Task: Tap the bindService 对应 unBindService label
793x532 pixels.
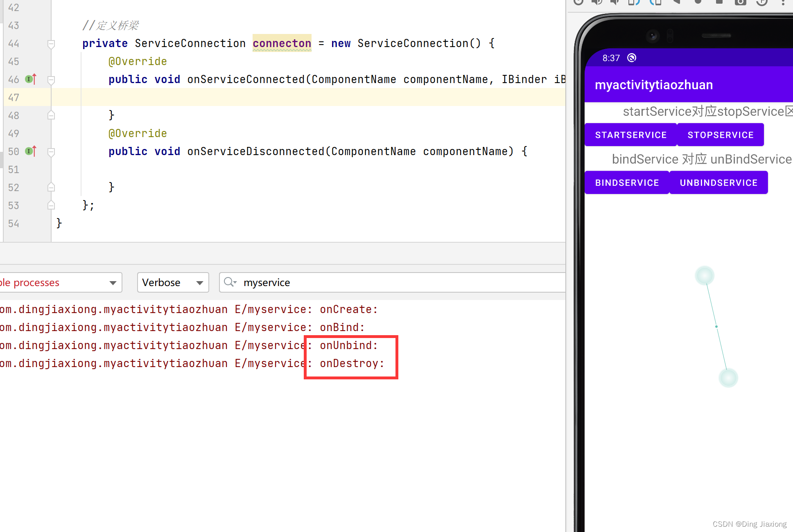Action: click(x=702, y=159)
